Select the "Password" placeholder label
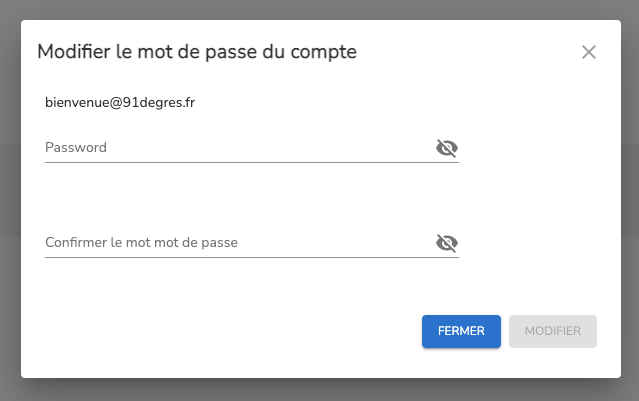Screen dimensions: 639x401 tap(76, 148)
